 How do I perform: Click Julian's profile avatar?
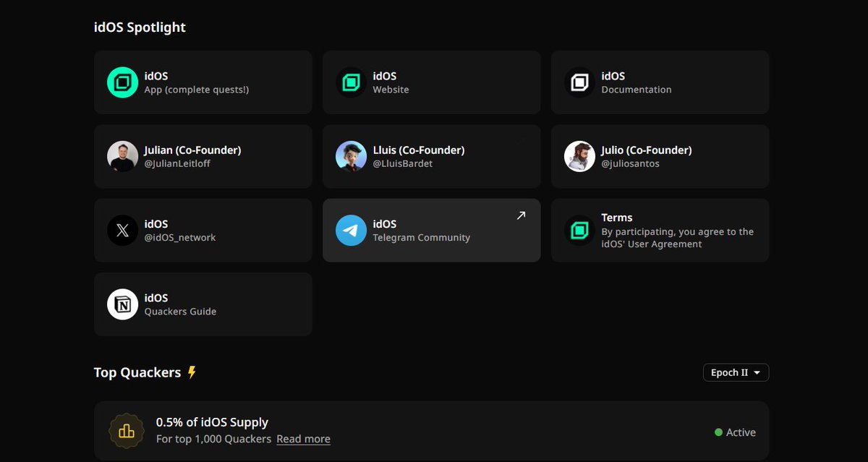point(122,156)
